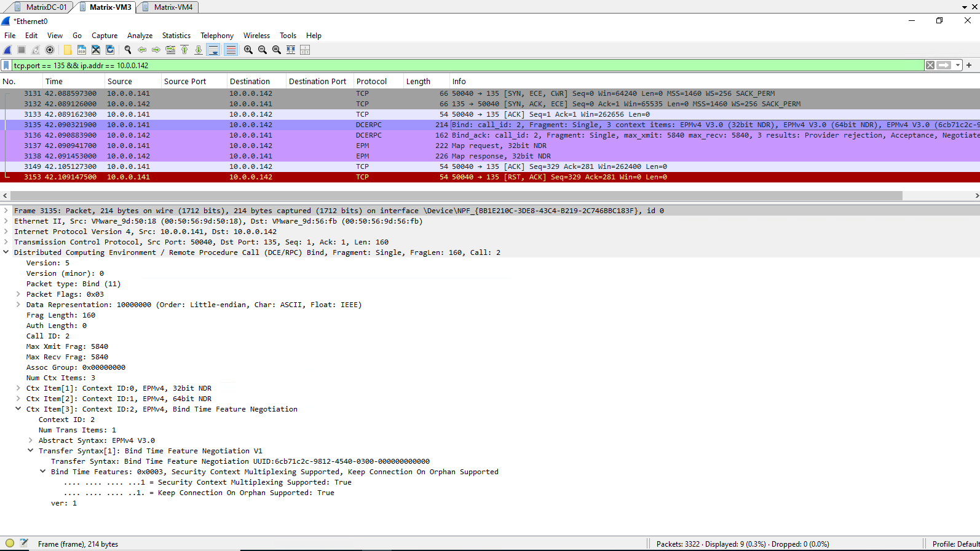Jump to the last packet
980x551 pixels.
click(199, 50)
